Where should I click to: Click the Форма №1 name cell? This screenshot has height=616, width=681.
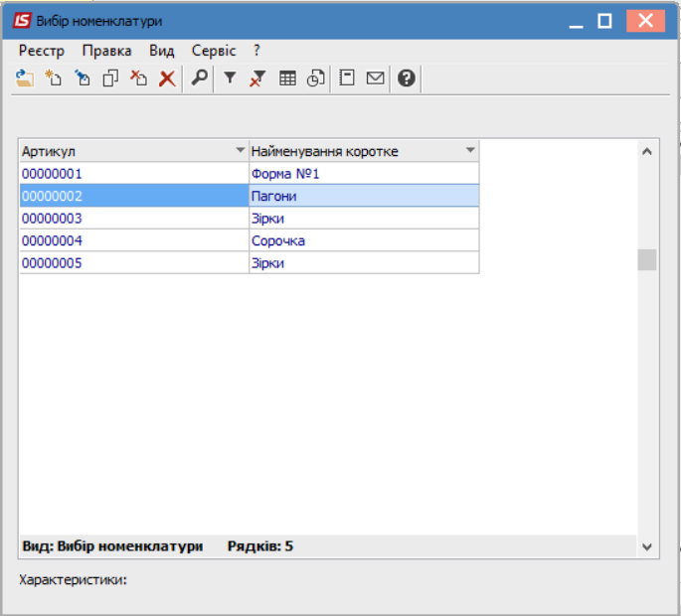pyautogui.click(x=364, y=174)
